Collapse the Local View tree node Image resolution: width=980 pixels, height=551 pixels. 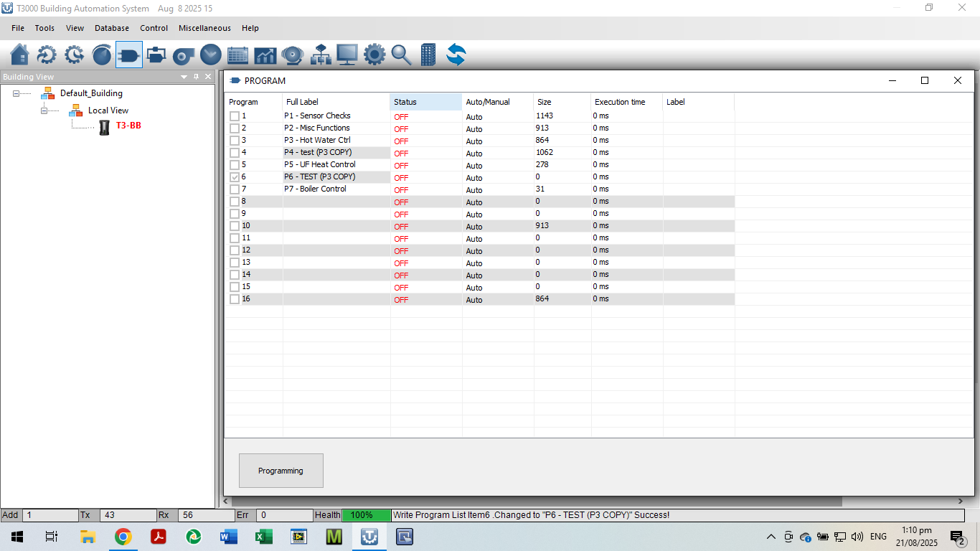(44, 110)
